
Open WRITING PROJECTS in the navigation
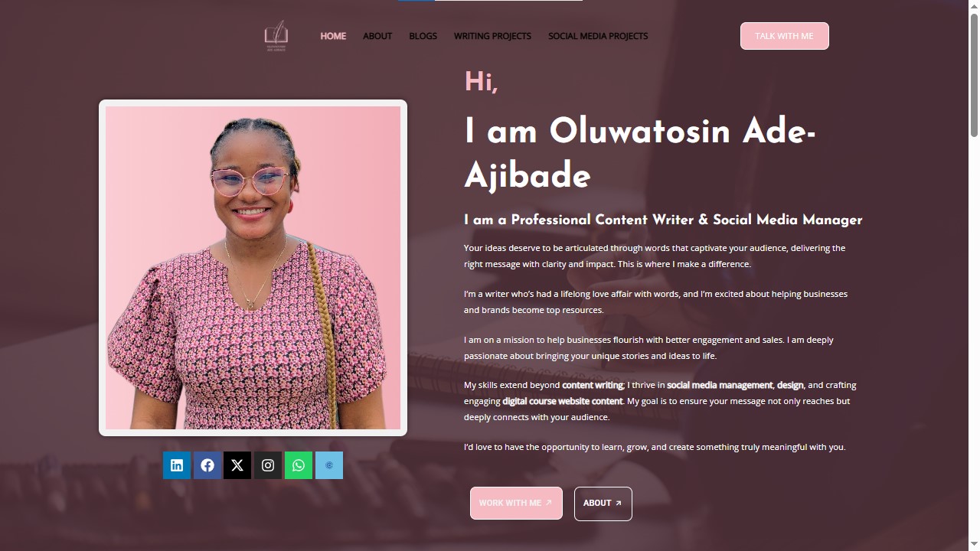pos(492,36)
